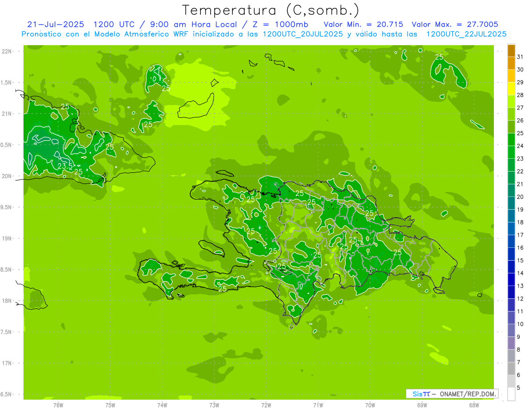
Task: Click the '28' label on the color scale
Action: (520, 95)
